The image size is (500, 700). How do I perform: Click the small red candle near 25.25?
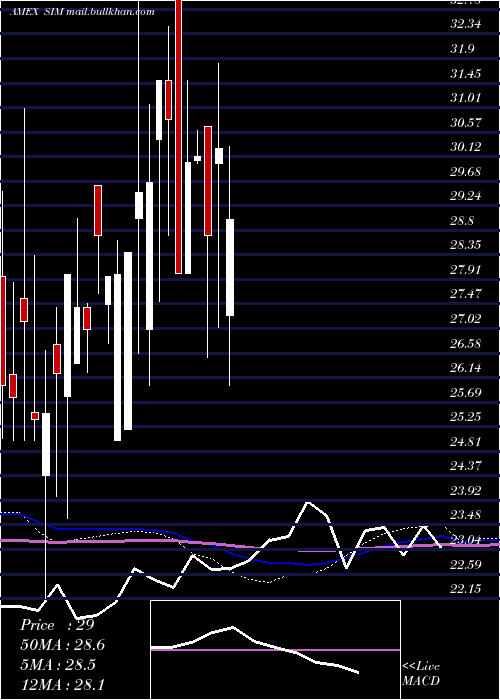point(35,416)
